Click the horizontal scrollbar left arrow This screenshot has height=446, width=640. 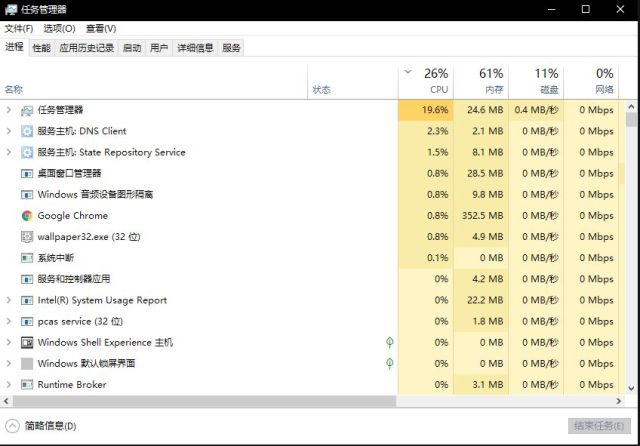[6, 401]
